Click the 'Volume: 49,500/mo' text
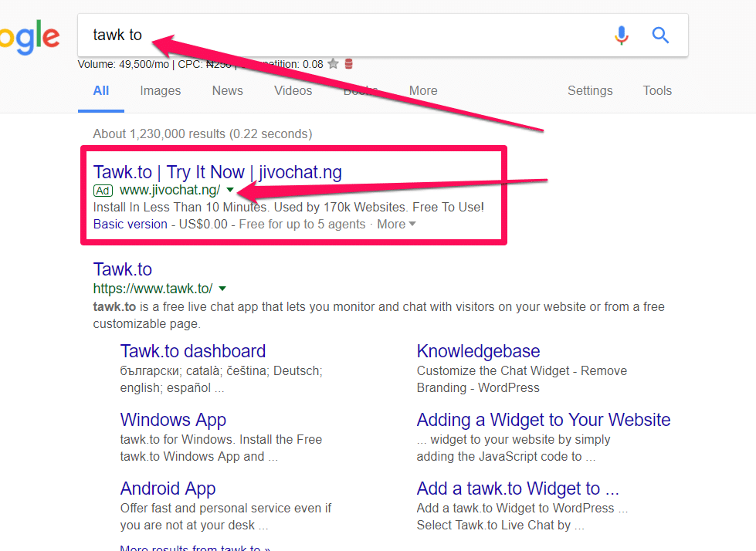The image size is (756, 551). (124, 65)
